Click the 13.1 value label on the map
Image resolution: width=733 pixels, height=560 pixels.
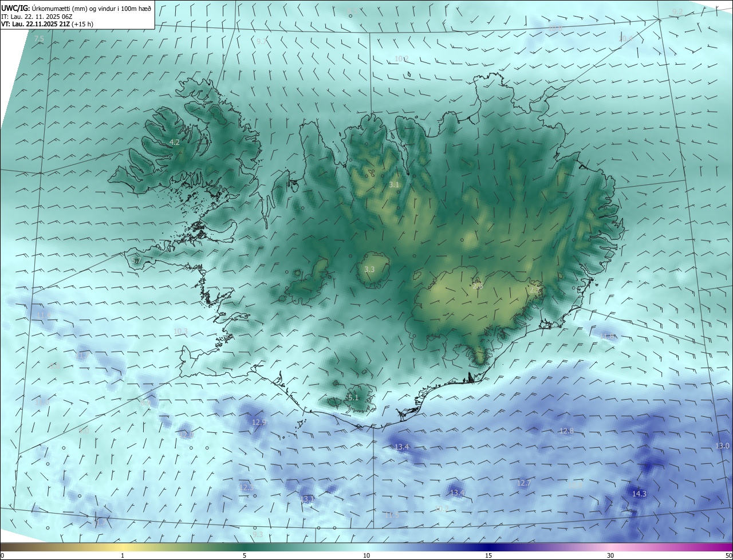[x=308, y=499]
